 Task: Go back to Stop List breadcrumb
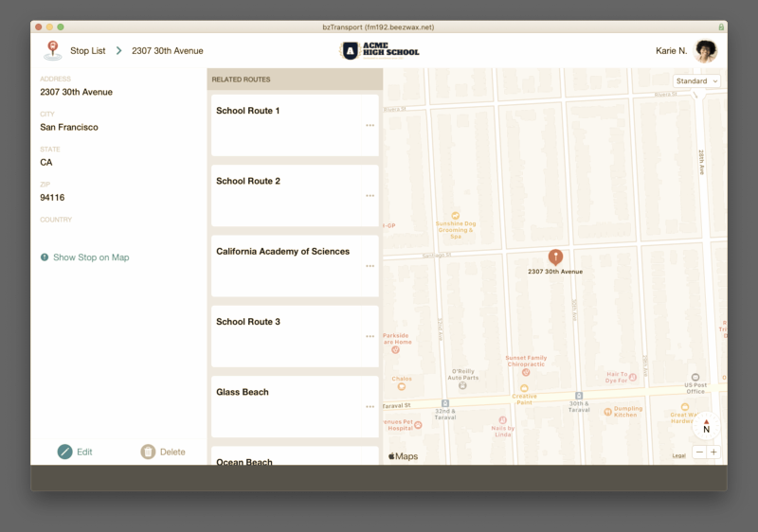tap(88, 51)
